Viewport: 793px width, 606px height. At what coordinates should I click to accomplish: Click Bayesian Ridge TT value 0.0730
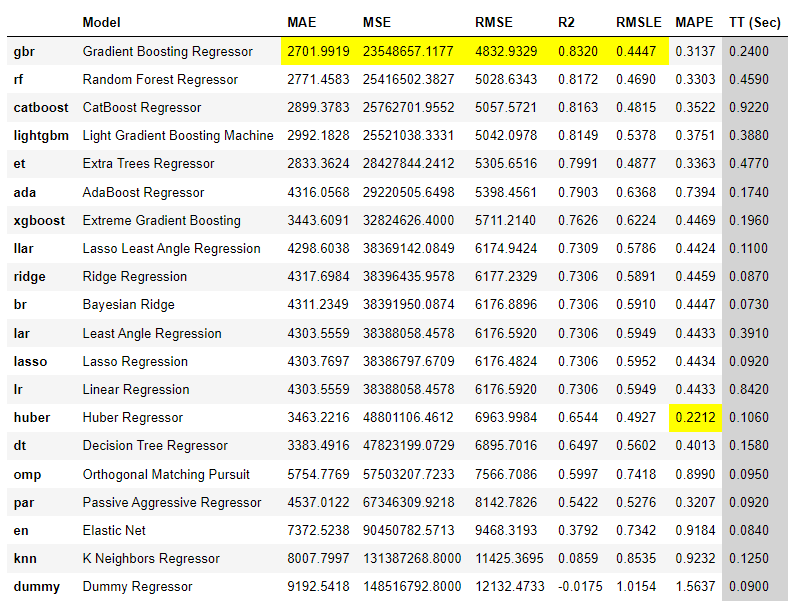click(x=748, y=305)
